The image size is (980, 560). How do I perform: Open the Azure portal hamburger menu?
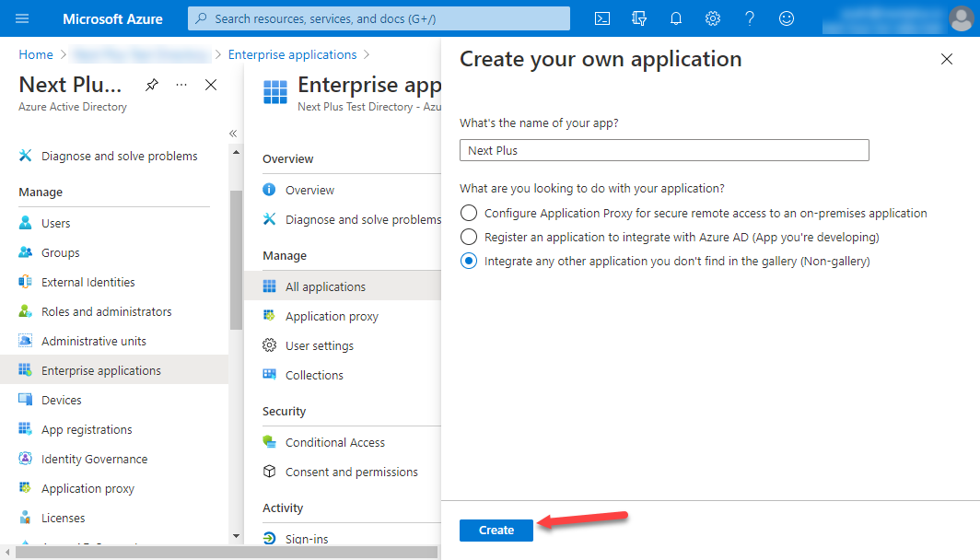point(22,18)
